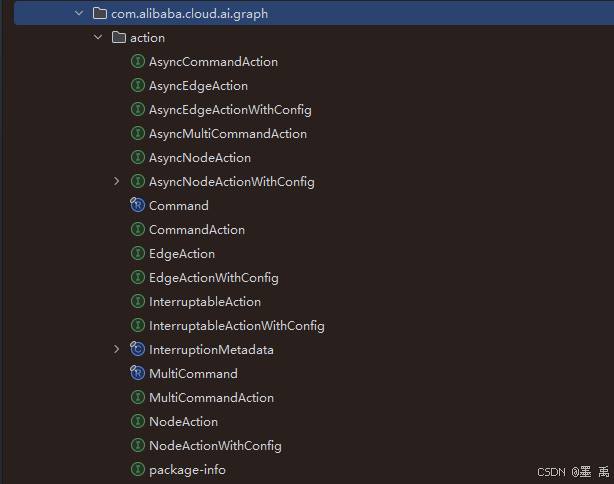614x484 pixels.
Task: Select AsyncMultiCommandAction in the tree
Action: point(228,134)
